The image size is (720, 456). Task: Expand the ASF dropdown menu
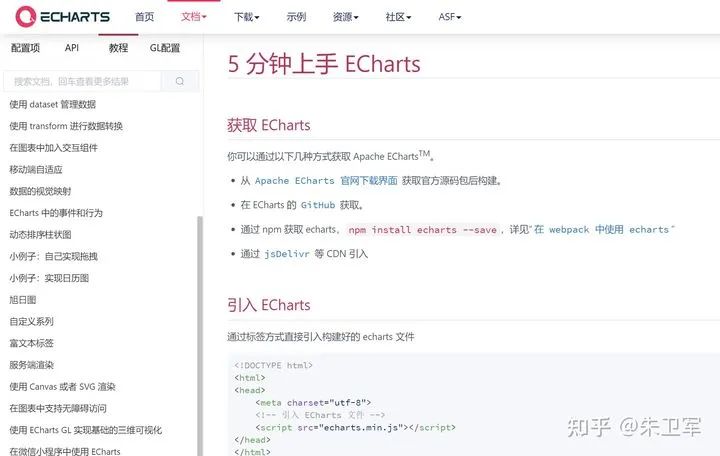tap(450, 17)
